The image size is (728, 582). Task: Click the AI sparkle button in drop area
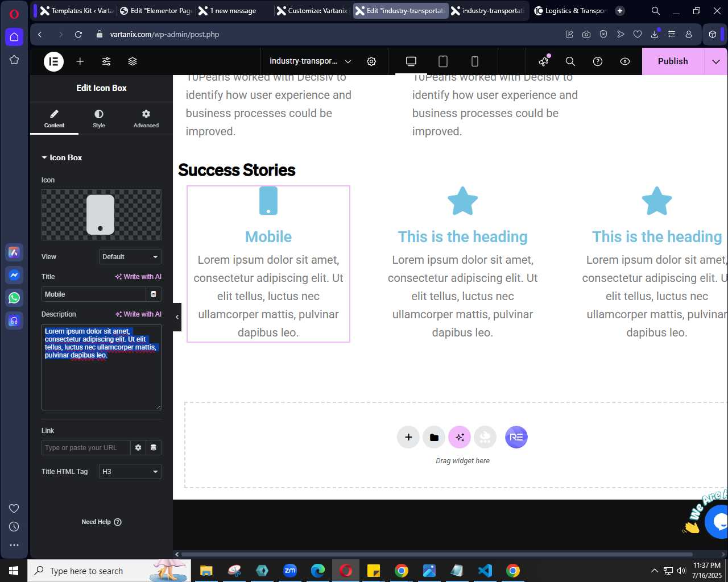pos(460,437)
